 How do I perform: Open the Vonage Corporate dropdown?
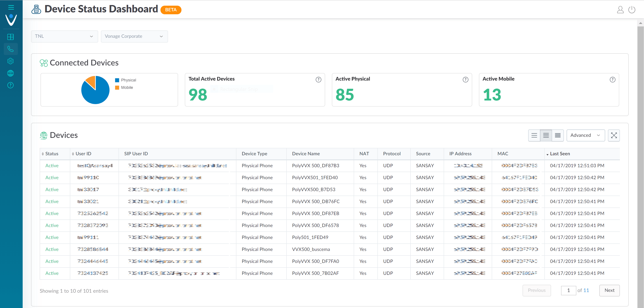134,37
